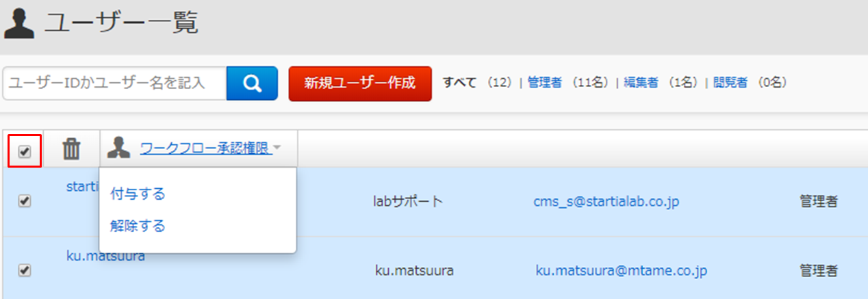Click the dropdown arrow after ワークフロー承認権限

277,148
